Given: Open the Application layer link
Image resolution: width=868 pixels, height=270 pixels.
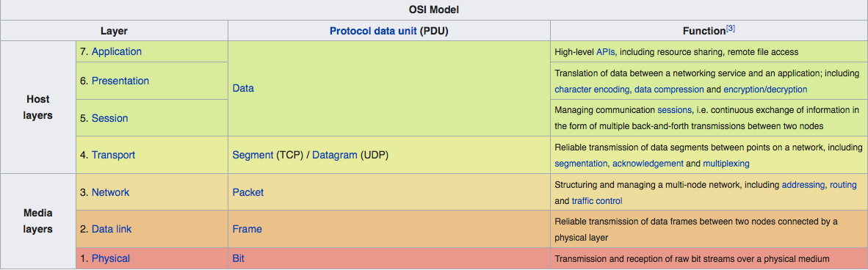Looking at the screenshot, I should [117, 51].
